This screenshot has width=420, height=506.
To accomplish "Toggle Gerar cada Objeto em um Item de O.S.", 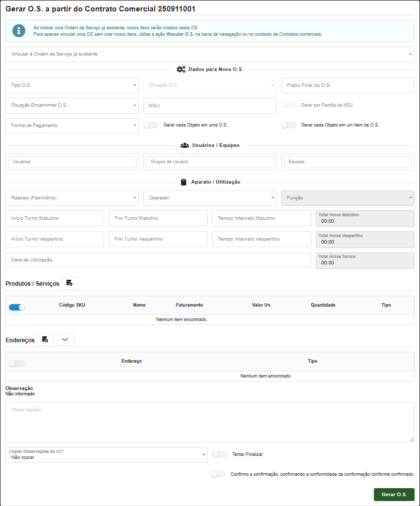I will click(x=289, y=126).
